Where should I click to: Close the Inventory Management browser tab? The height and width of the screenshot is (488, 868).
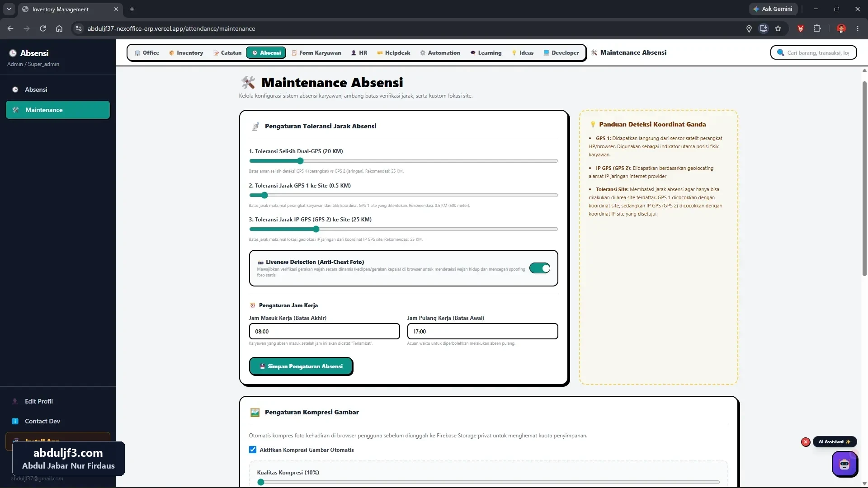pyautogui.click(x=116, y=9)
